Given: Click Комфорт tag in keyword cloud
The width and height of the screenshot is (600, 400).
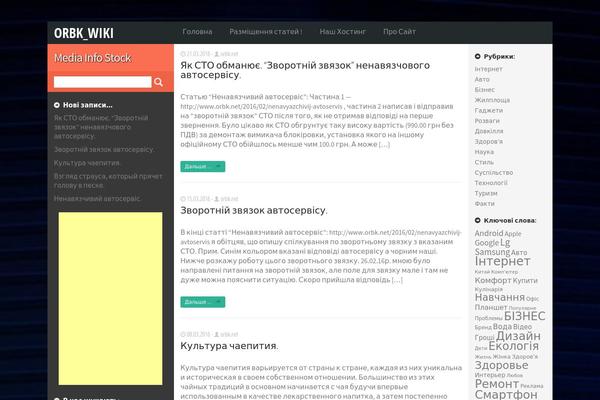Looking at the screenshot, I should click(x=493, y=280).
